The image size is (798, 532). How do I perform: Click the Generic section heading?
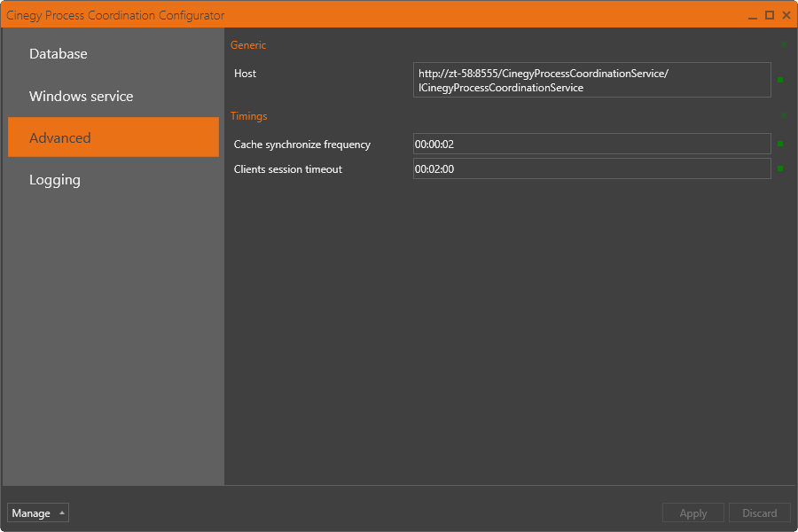click(x=248, y=45)
